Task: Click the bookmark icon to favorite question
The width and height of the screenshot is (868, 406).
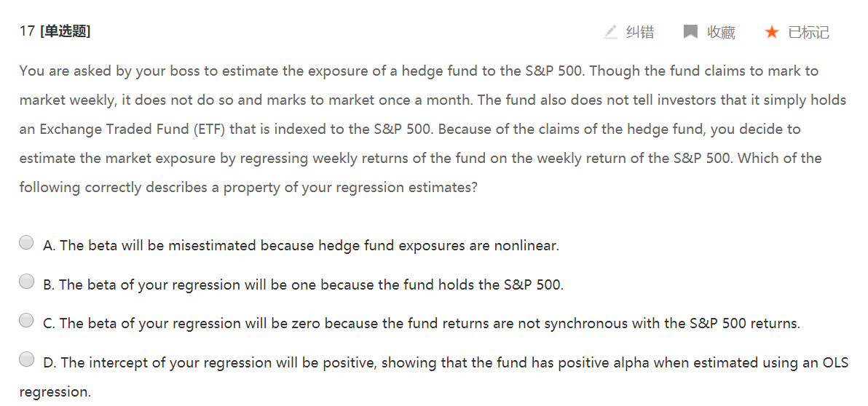Action: click(690, 32)
